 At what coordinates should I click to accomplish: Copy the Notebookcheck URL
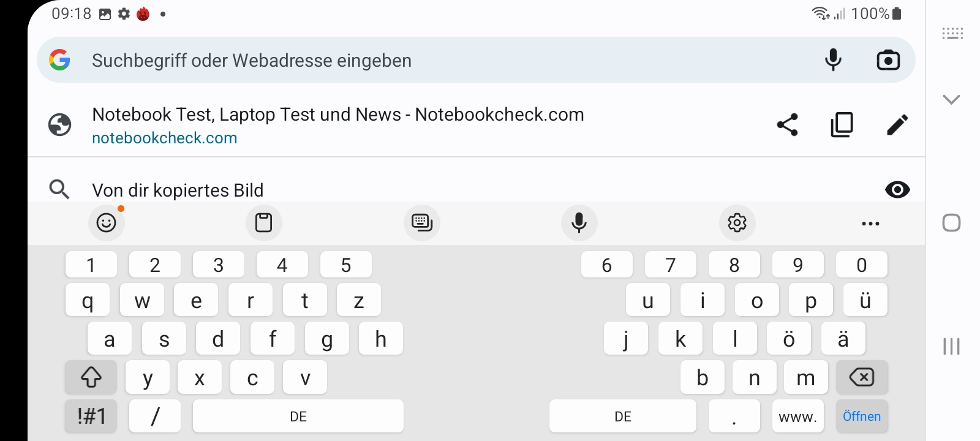point(842,125)
